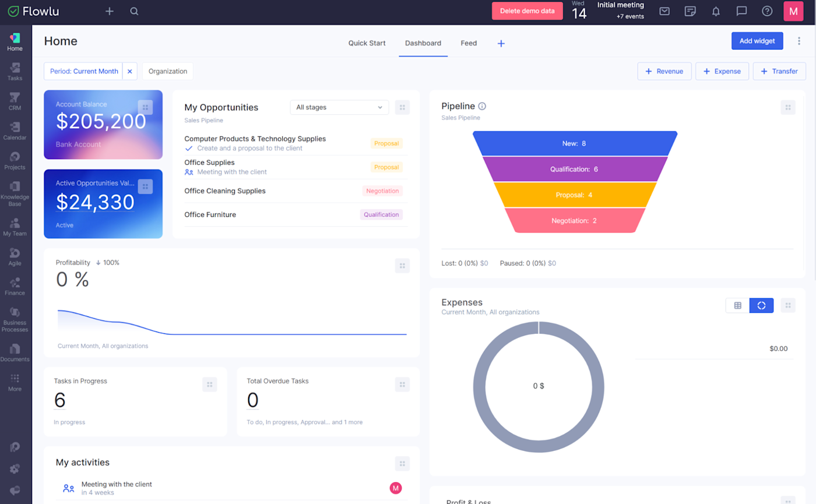Image resolution: width=816 pixels, height=504 pixels.
Task: Open the Calendar from the sidebar
Action: 15,131
